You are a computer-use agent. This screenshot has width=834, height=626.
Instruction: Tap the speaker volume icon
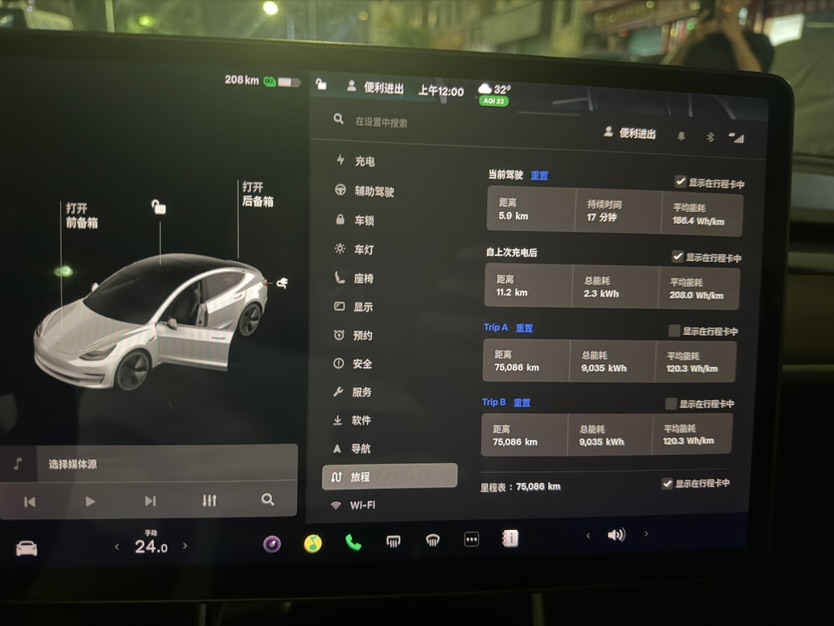(x=616, y=535)
